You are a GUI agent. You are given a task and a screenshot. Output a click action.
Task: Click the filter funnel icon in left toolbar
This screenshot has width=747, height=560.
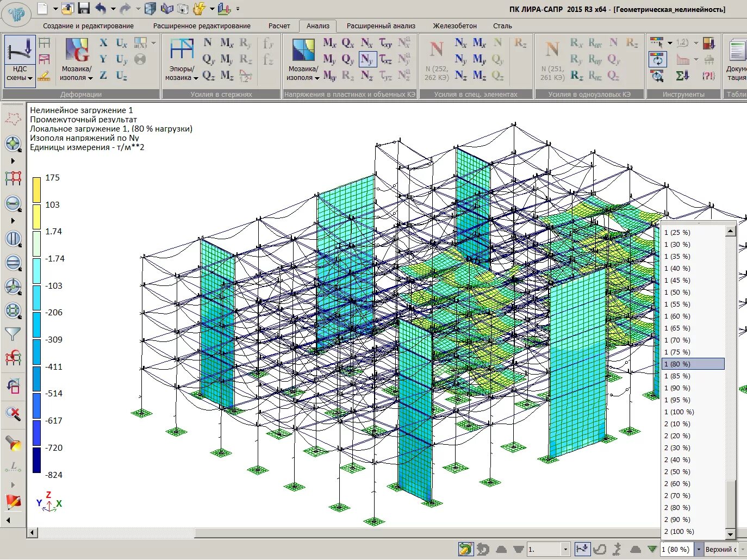click(13, 333)
